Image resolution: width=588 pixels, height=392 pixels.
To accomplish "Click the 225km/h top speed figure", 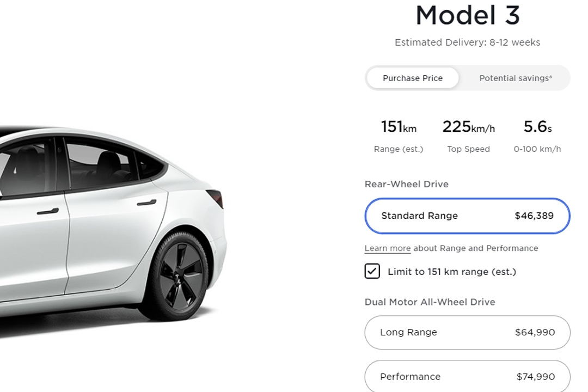I will [468, 127].
